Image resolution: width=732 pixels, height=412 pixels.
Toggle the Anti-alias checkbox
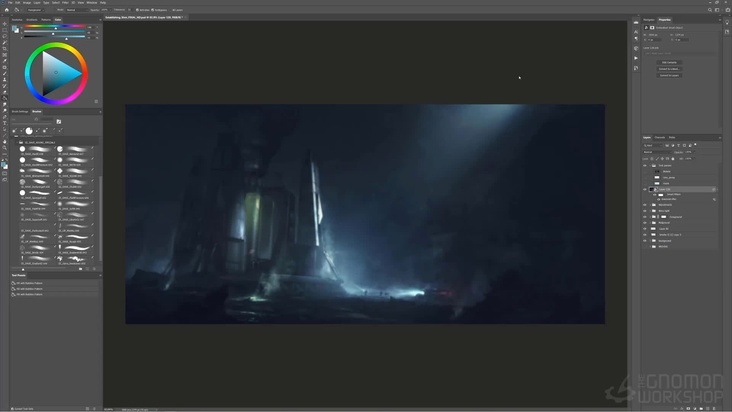[136, 10]
